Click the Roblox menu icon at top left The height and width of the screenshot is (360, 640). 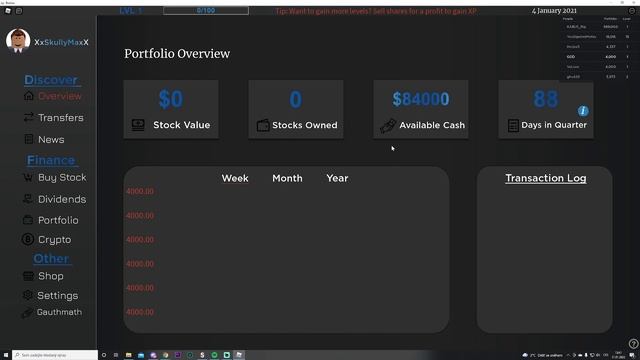pyautogui.click(x=8, y=11)
